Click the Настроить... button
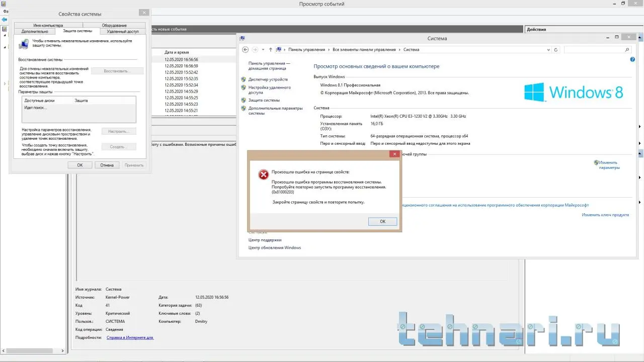 click(x=119, y=131)
